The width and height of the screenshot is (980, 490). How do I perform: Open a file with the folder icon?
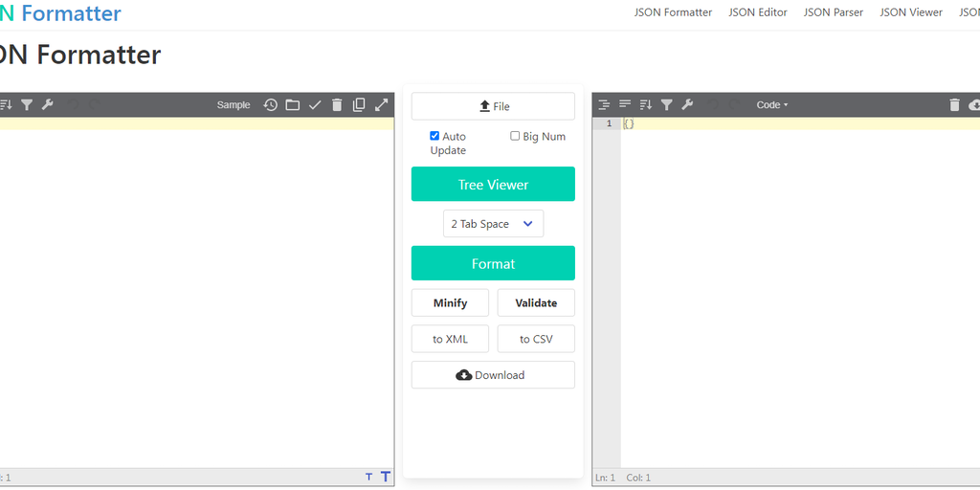point(293,105)
